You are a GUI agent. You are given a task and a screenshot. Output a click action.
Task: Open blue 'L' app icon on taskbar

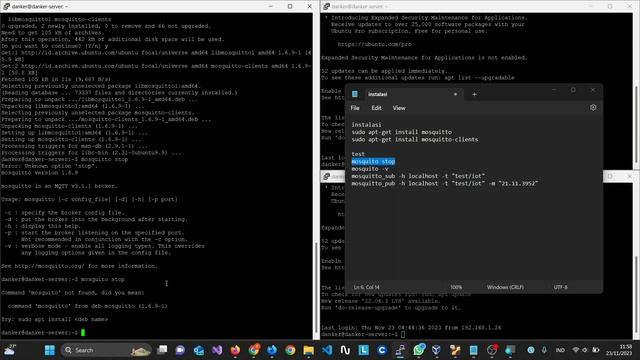tap(364, 350)
